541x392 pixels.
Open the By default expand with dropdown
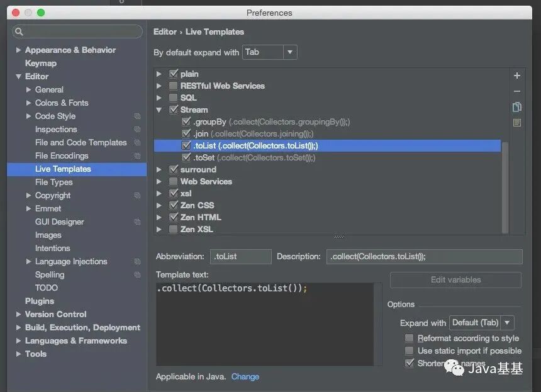click(269, 52)
